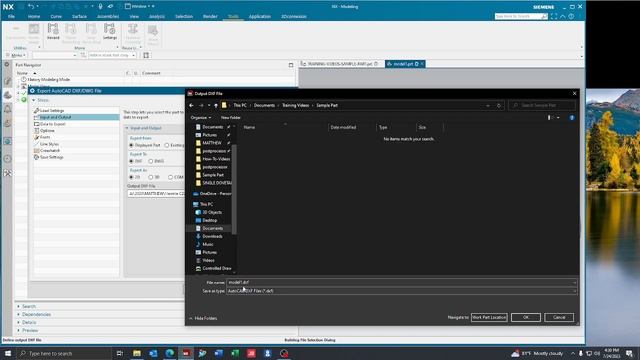Click the folder tree vertical scrollbar

click(x=234, y=190)
